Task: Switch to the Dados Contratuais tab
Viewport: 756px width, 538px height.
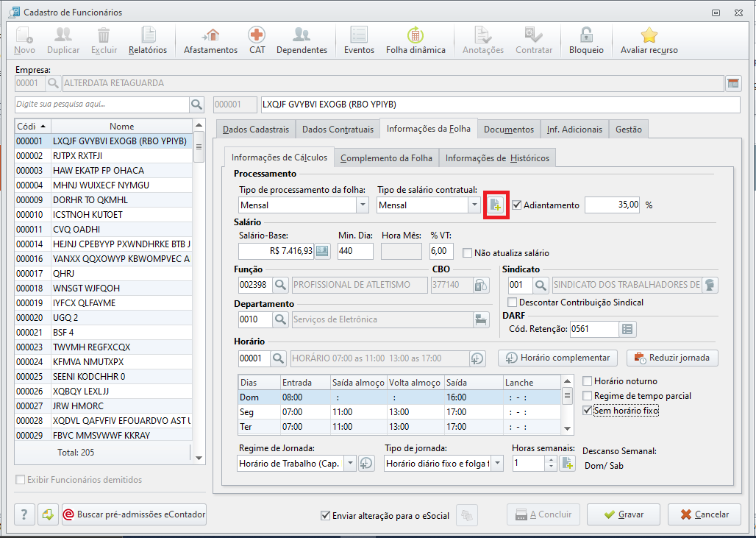Action: click(338, 130)
